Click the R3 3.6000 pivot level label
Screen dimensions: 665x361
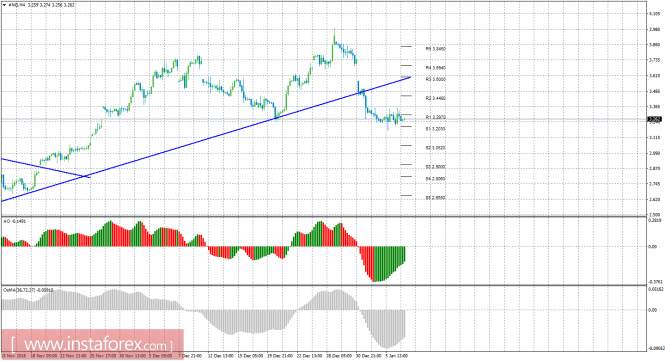[436, 79]
